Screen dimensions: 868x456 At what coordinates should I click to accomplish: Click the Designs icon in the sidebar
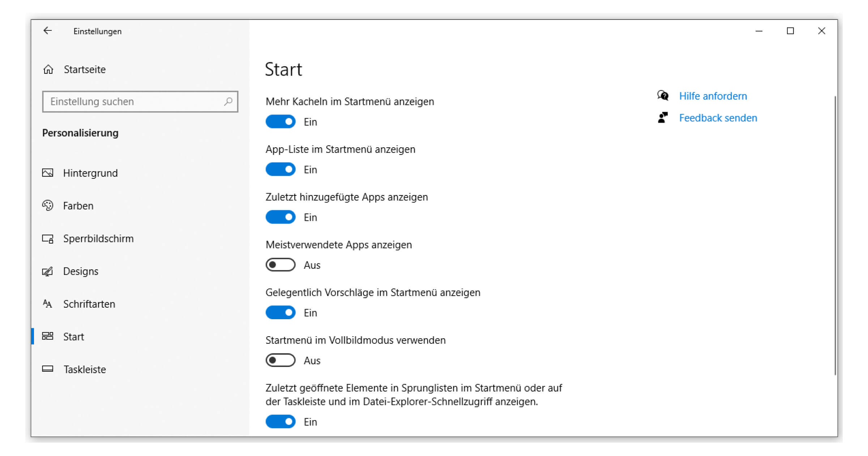click(47, 271)
